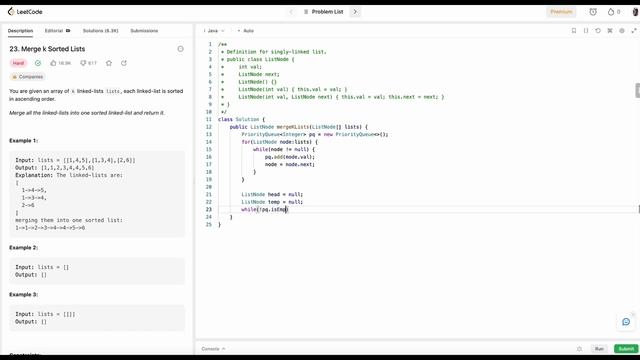Open the alarm clock timer icon
This screenshot has height=360, width=640.
pos(593,12)
